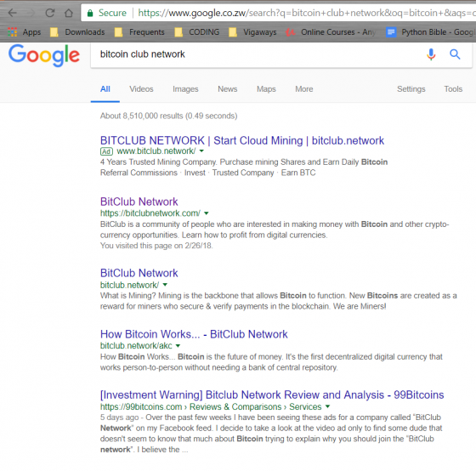Reload the page with the refresh icon
The width and height of the screenshot is (476, 471).
tap(50, 13)
